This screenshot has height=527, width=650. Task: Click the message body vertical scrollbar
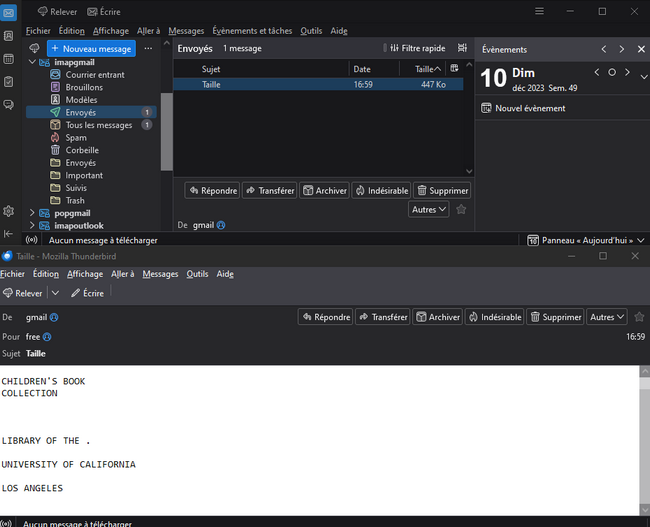pyautogui.click(x=645, y=440)
